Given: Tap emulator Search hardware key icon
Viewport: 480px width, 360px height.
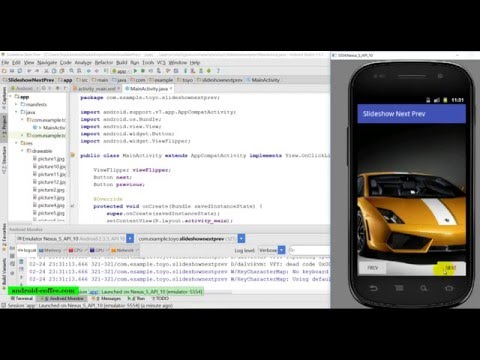Looking at the screenshot, I should [424, 288].
